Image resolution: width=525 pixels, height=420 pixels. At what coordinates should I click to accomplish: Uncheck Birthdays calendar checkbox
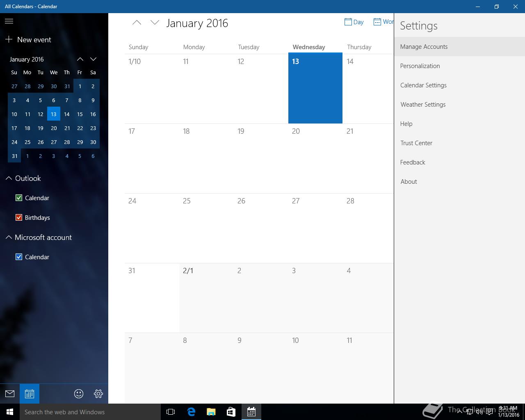tap(19, 217)
